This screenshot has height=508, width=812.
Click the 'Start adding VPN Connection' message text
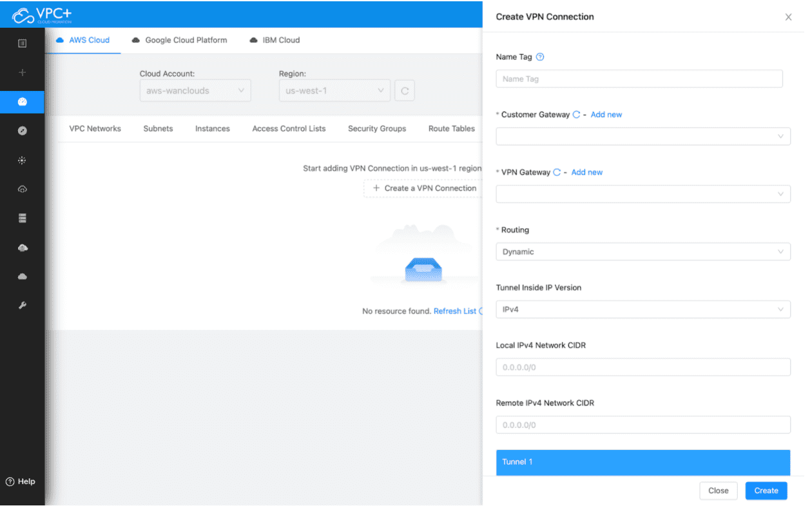coord(392,168)
